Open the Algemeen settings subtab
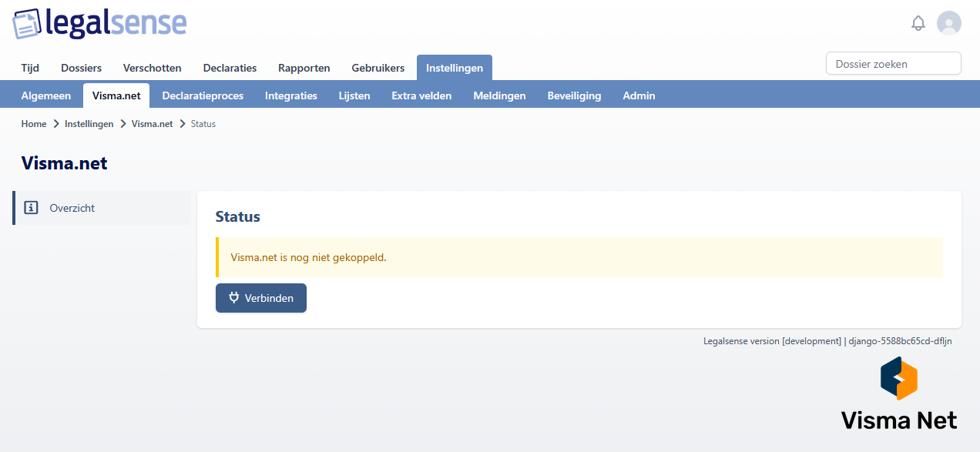Viewport: 980px width, 452px height. point(46,95)
